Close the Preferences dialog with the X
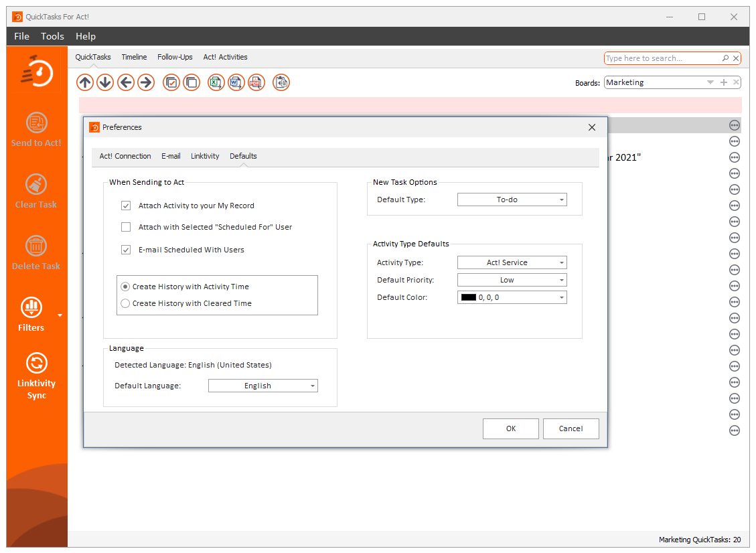 592,127
